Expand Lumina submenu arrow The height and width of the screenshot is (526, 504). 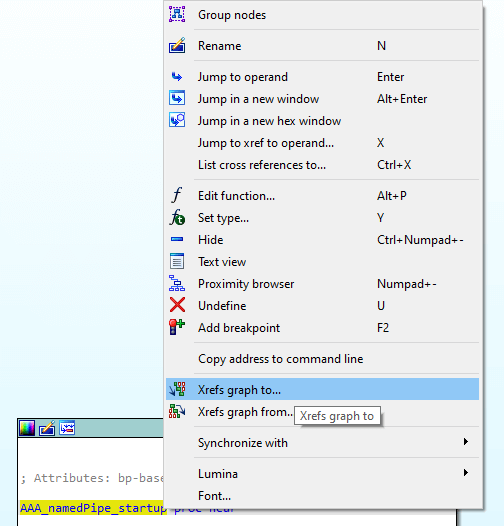tap(466, 473)
